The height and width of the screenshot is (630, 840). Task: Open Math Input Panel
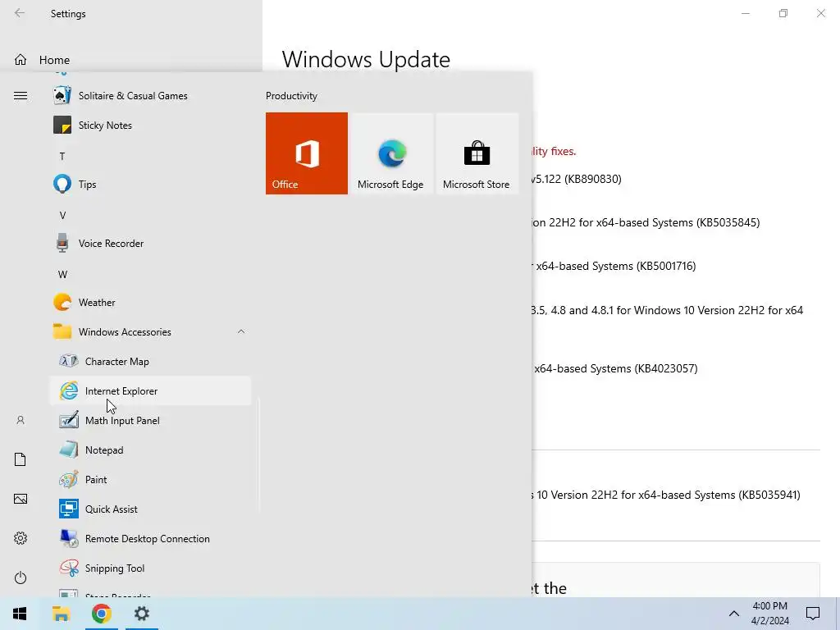coord(150,421)
